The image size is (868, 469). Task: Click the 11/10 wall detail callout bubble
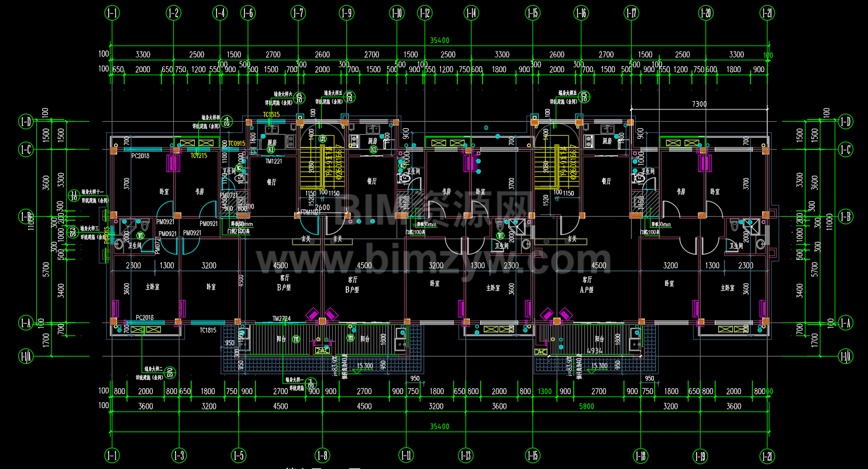coord(74,196)
